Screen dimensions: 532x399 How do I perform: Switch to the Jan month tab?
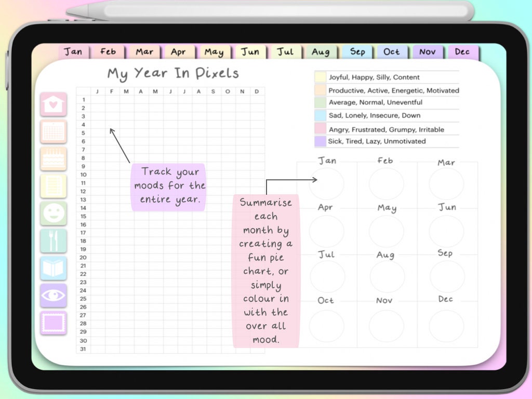[73, 51]
